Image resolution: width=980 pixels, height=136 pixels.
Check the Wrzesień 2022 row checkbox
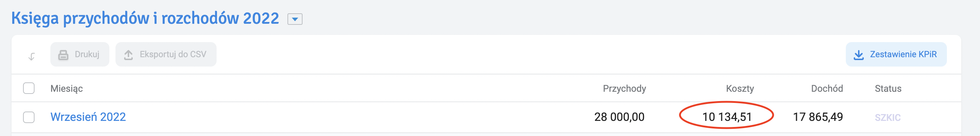coord(29,117)
